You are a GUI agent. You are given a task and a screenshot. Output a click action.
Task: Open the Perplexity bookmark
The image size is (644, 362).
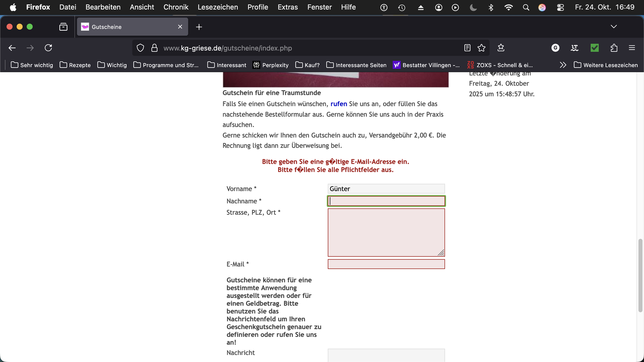270,65
